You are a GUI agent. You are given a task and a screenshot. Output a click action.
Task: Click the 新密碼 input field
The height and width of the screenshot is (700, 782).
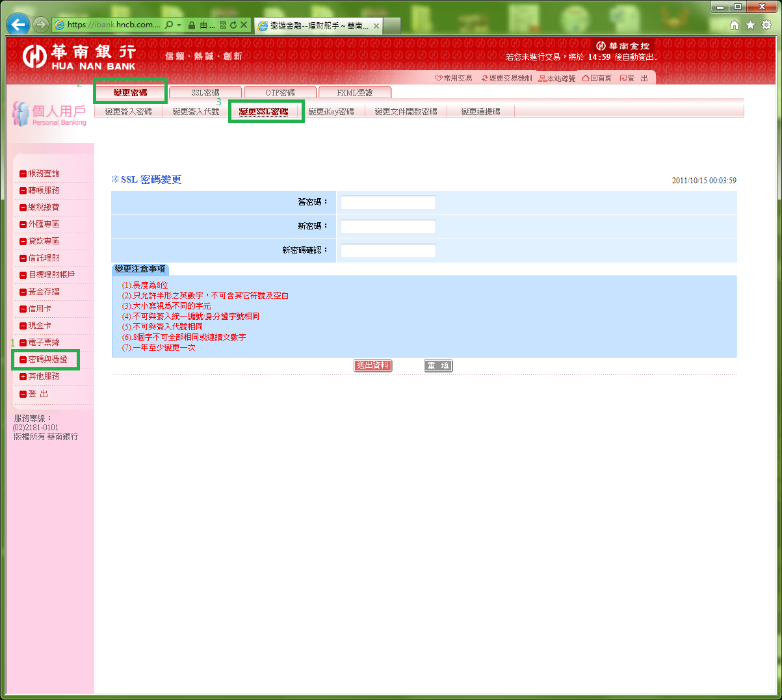coord(388,227)
